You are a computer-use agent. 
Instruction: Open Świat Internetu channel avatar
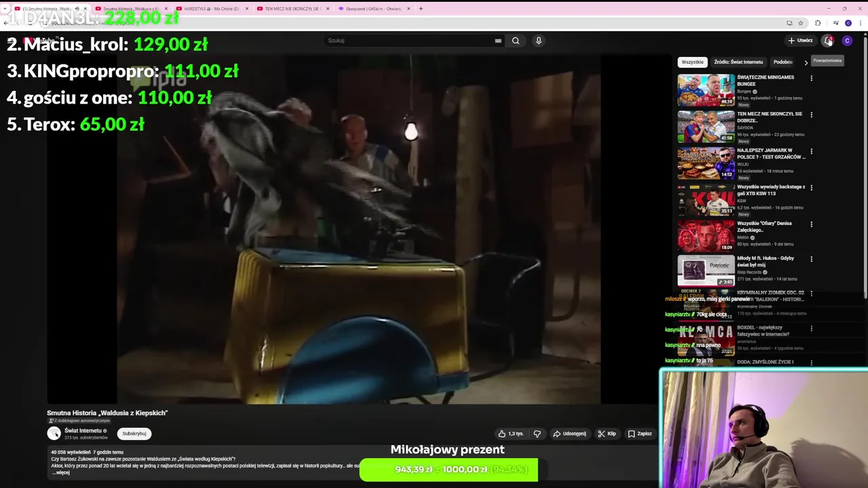coord(54,433)
